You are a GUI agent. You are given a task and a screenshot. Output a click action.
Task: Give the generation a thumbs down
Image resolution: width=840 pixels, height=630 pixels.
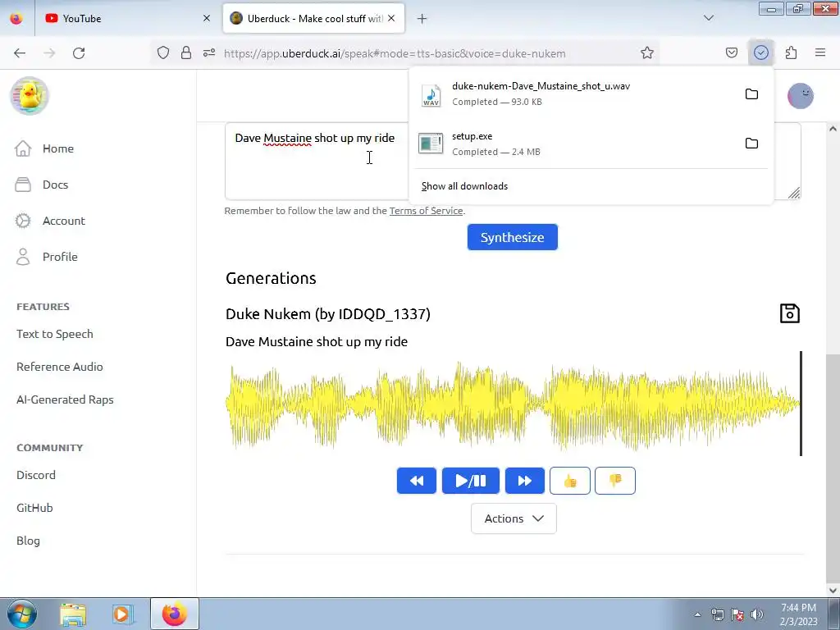[615, 481]
